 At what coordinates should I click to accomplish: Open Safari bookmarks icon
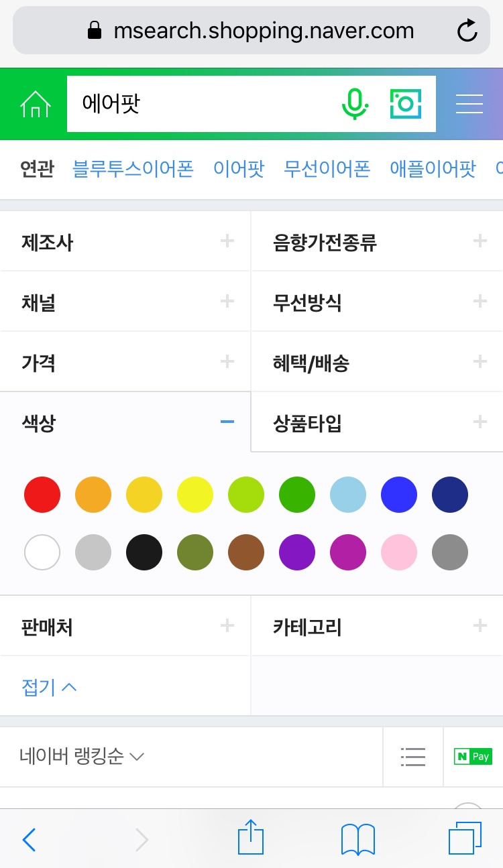point(358,839)
